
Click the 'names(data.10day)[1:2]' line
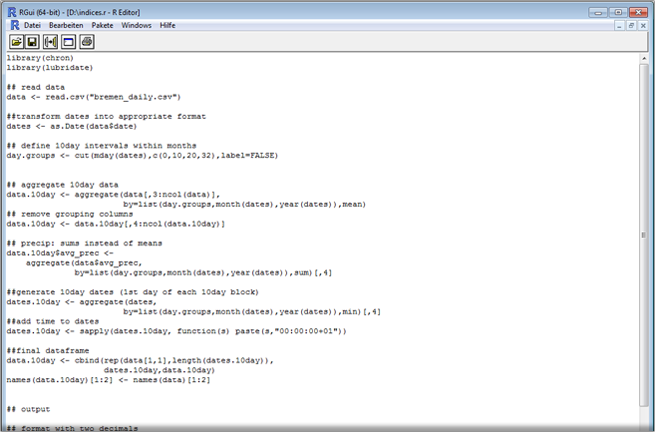coord(108,380)
